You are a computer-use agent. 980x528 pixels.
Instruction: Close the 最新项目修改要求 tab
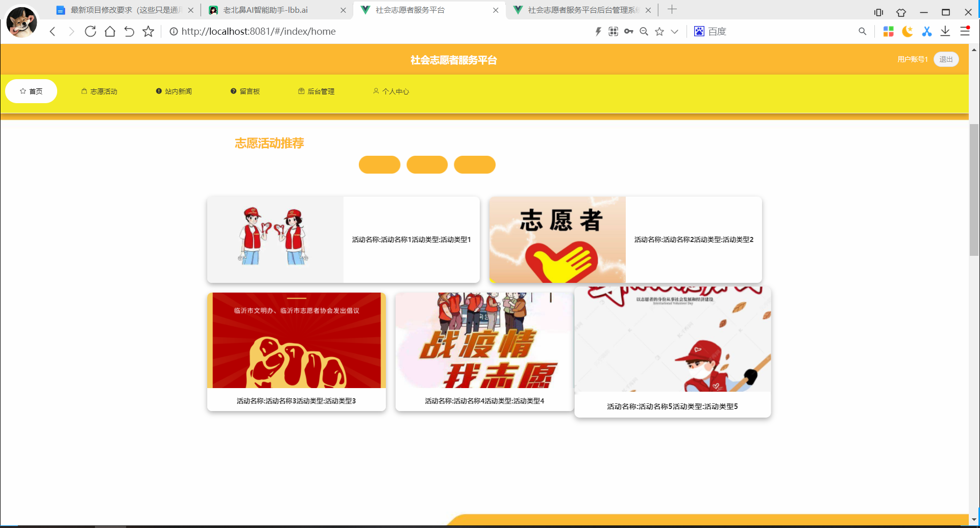[x=190, y=10]
